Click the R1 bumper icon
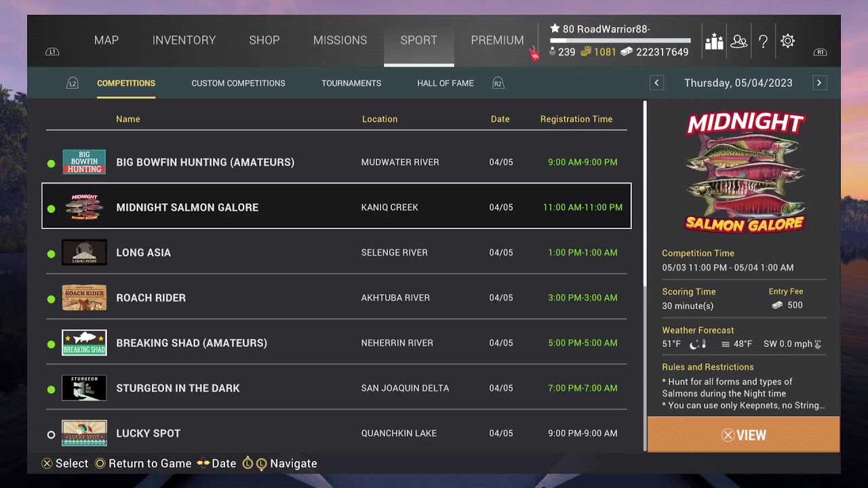 coord(820,52)
